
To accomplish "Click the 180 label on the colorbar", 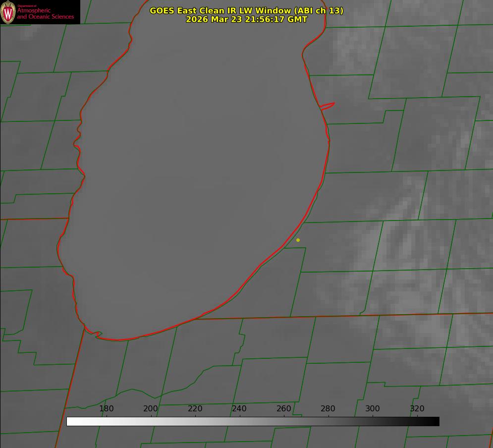I will 107,408.
